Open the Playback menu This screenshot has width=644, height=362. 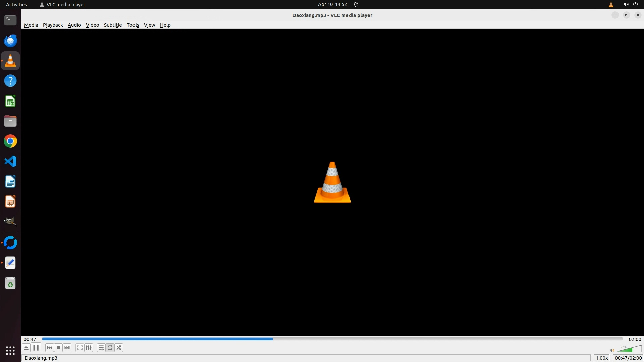pyautogui.click(x=53, y=25)
